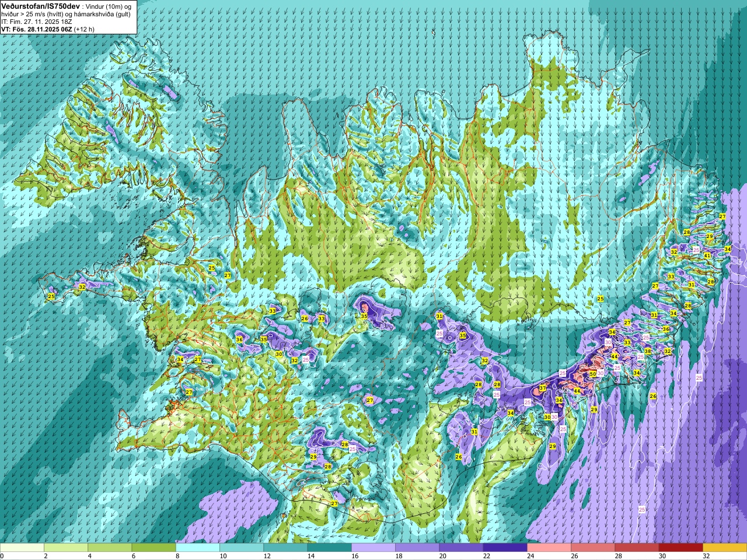Viewport: 747px width, 560px height.
Task: Click the legend scale tick label 8
Action: click(177, 556)
